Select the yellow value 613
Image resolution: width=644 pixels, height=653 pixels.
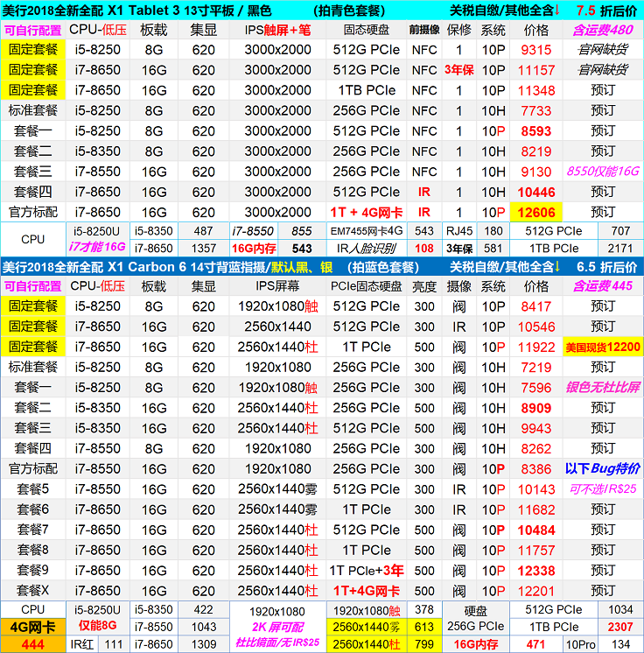[424, 627]
